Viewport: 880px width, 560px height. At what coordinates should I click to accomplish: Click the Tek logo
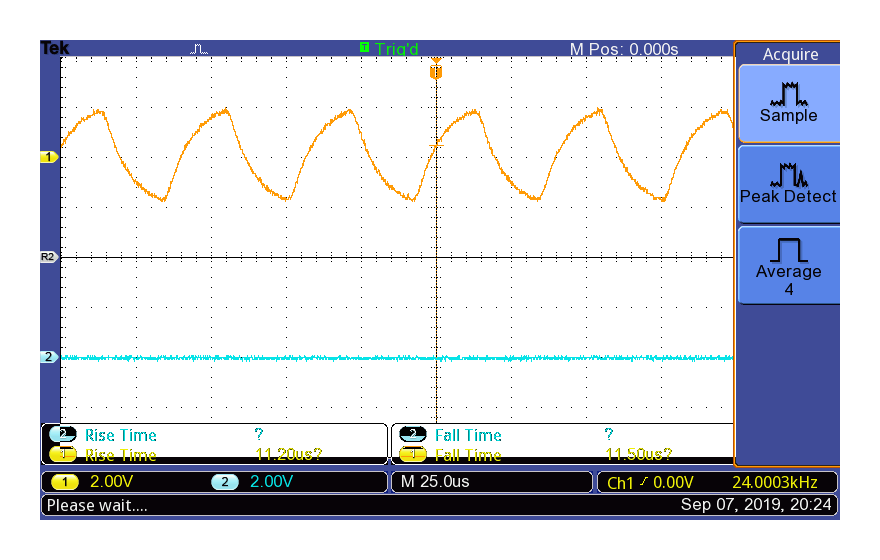[x=55, y=48]
